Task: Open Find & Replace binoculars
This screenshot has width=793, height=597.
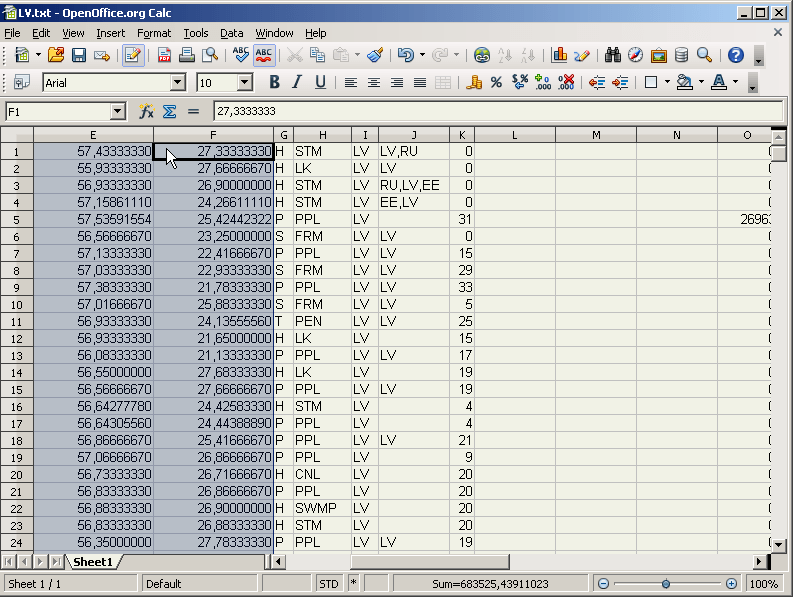Action: [x=613, y=55]
